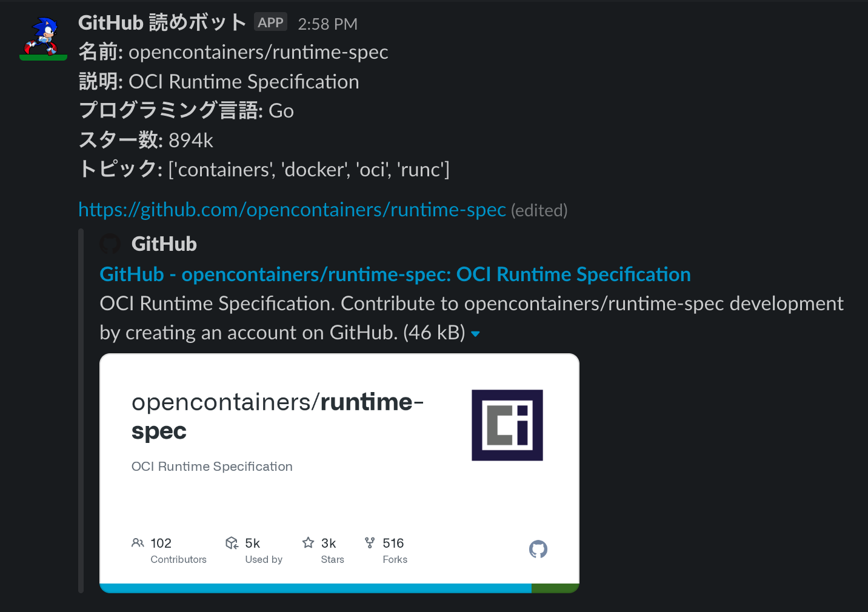Click the 'Used by' package icon

point(232,543)
